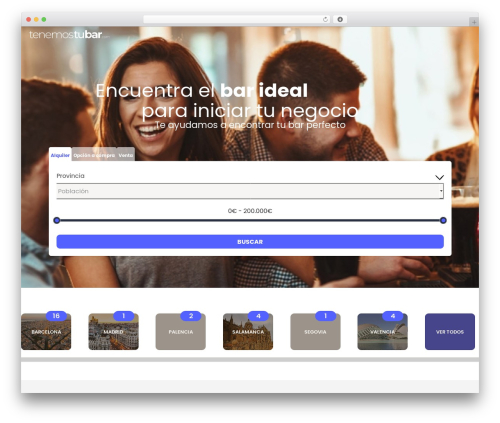The height and width of the screenshot is (423, 500).
Task: Click the Buscar button
Action: (250, 242)
